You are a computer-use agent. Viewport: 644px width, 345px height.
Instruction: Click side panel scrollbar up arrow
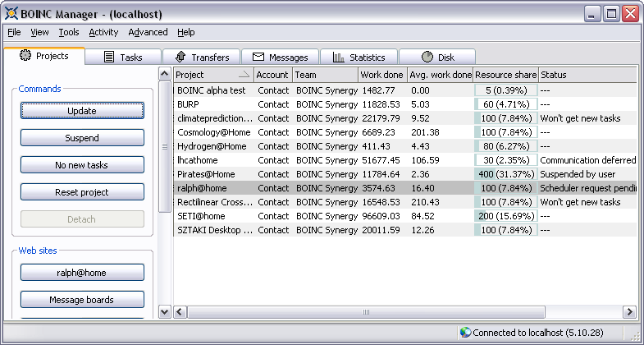tap(164, 74)
